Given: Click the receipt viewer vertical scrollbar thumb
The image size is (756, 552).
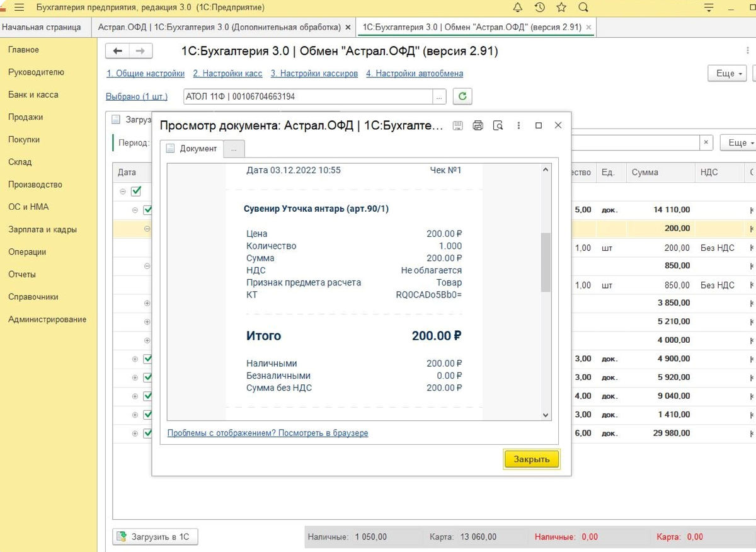Looking at the screenshot, I should point(546,262).
